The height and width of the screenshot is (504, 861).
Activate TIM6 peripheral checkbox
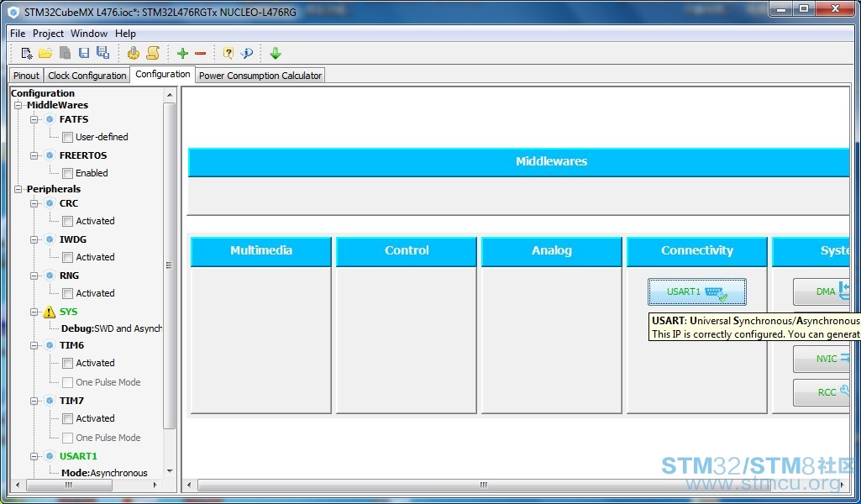(x=67, y=364)
